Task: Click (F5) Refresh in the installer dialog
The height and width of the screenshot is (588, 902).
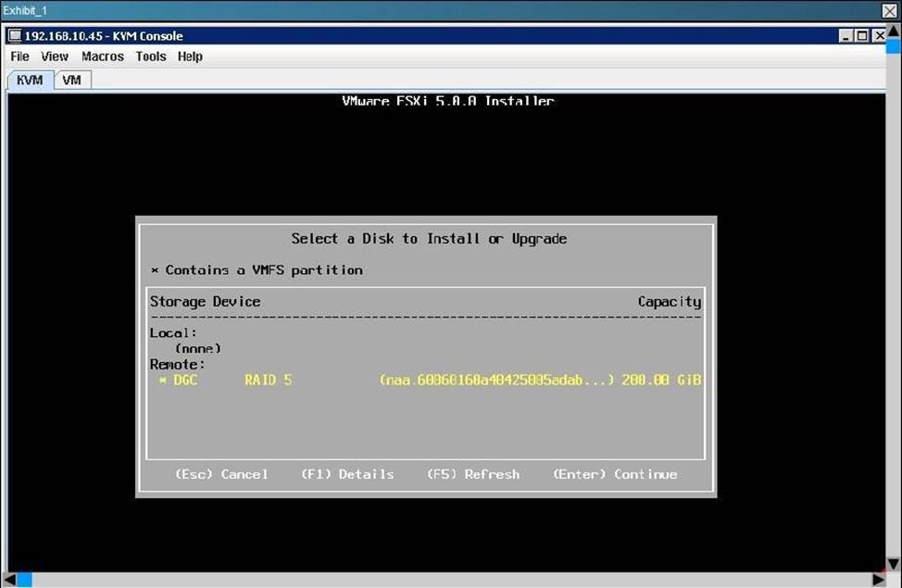Action: (473, 474)
